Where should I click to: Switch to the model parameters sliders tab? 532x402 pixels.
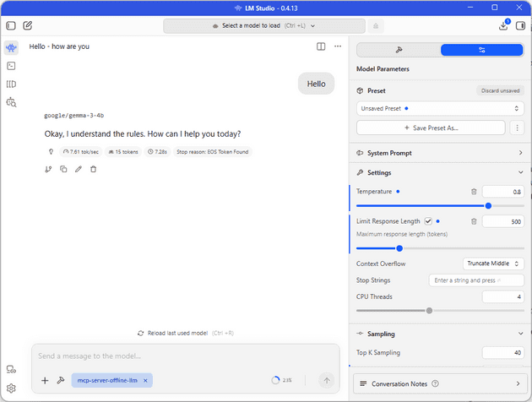[481, 50]
